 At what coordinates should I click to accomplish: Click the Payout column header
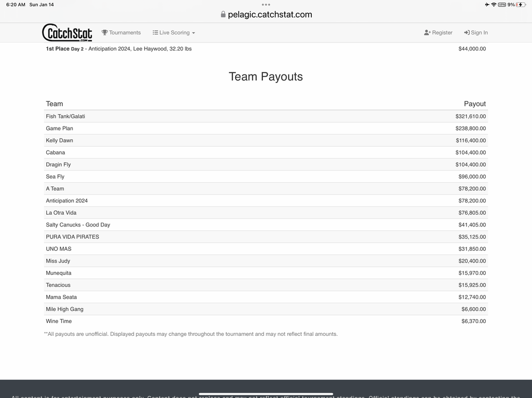point(475,104)
